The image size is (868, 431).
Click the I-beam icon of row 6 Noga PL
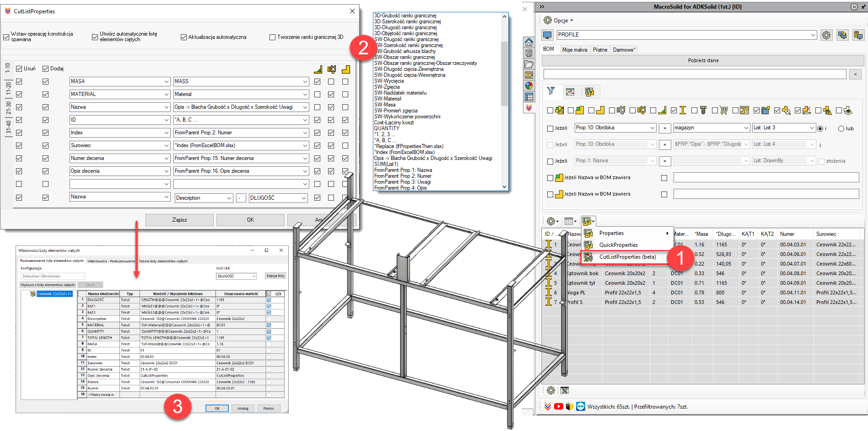coord(549,293)
